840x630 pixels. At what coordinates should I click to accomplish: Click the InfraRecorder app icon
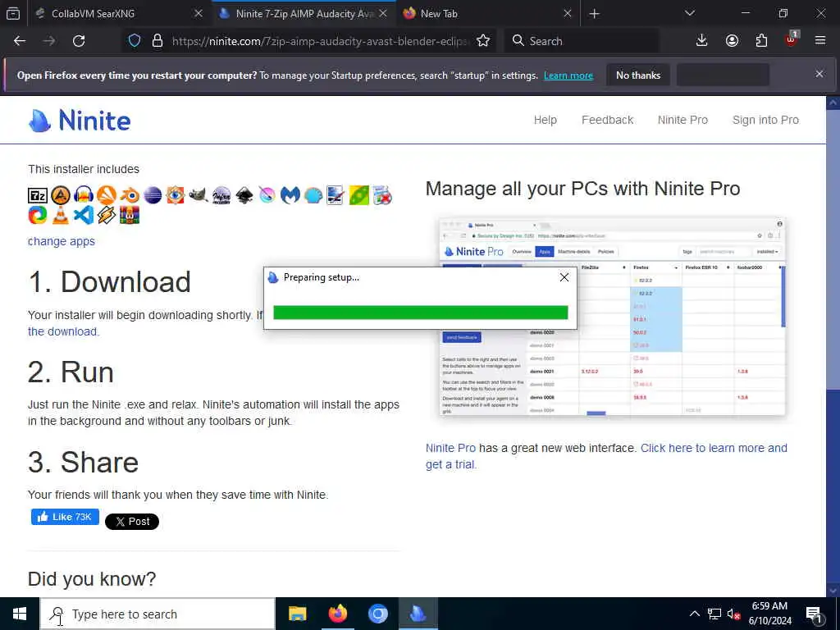tap(221, 195)
